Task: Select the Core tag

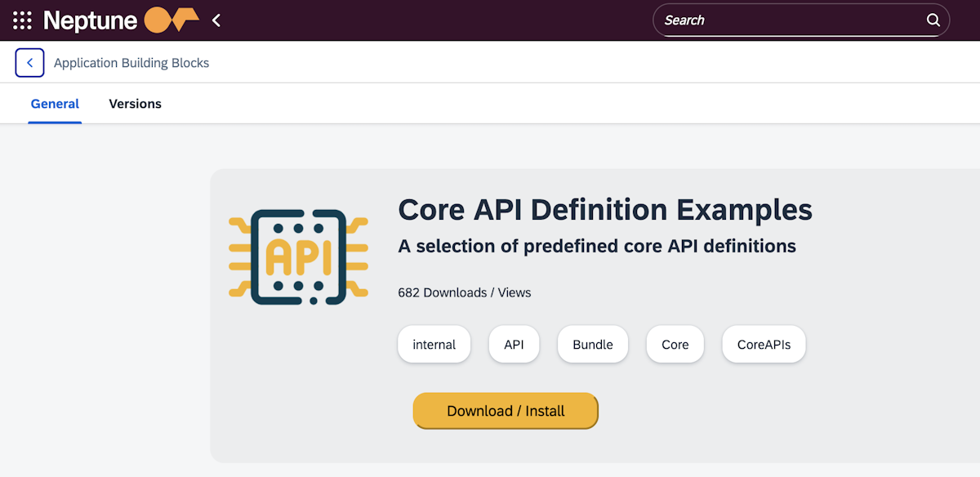Action: click(x=675, y=345)
